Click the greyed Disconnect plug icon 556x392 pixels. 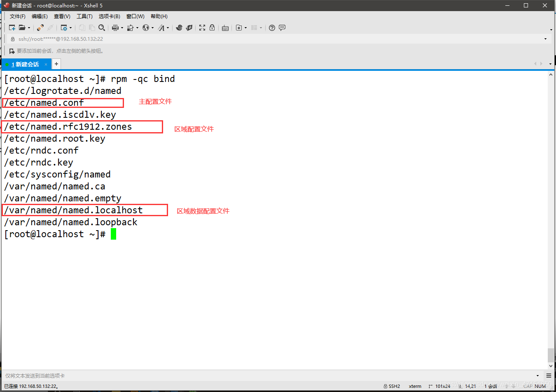tap(50, 28)
